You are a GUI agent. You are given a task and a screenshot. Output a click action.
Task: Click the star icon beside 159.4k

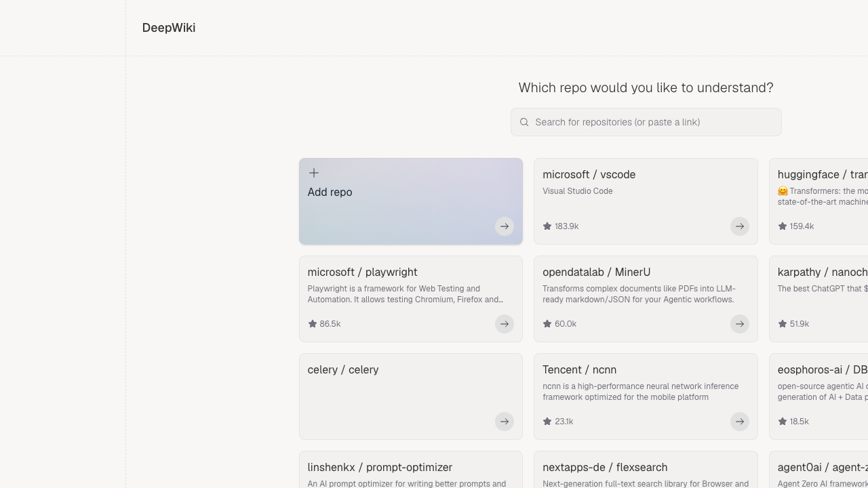pyautogui.click(x=783, y=226)
